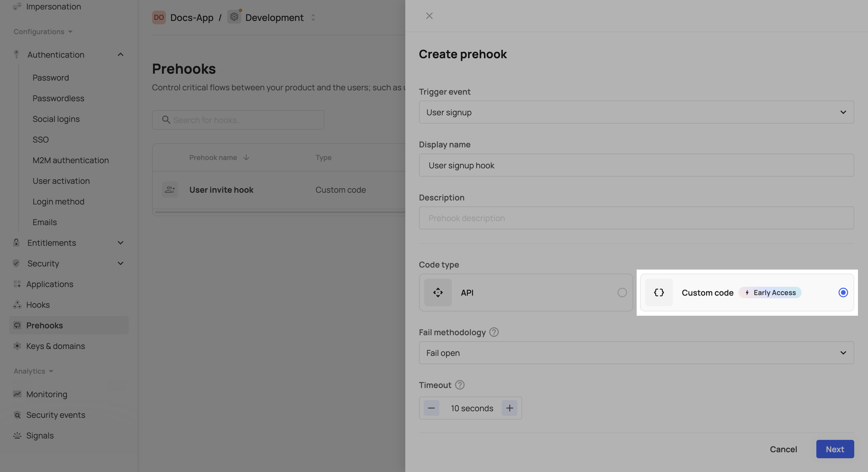Image resolution: width=868 pixels, height=472 pixels.
Task: Click the Description input field
Action: [636, 218]
